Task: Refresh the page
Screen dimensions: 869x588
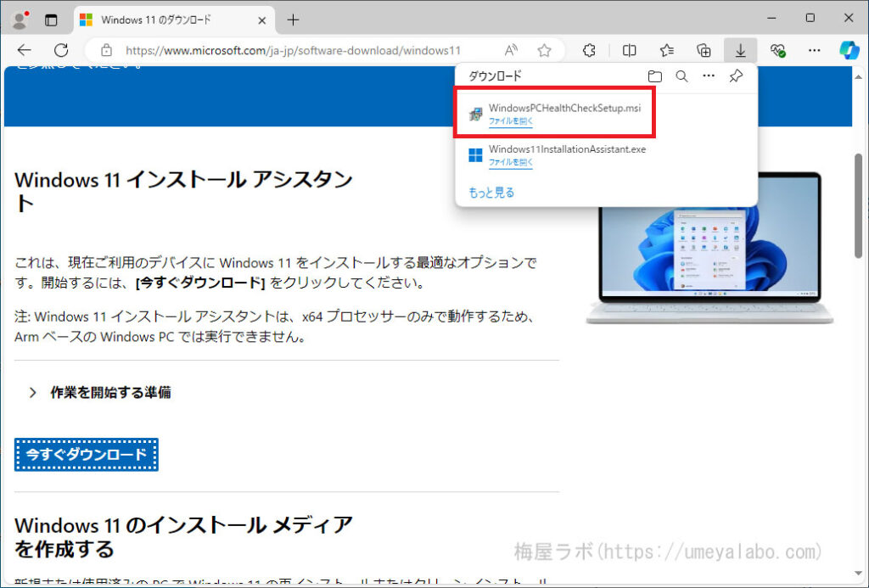Action: 61,50
